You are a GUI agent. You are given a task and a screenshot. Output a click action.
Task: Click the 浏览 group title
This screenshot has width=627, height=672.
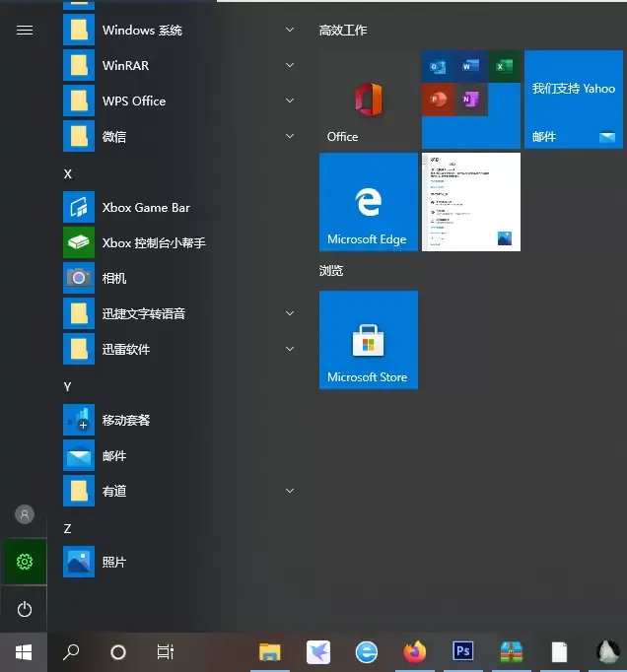[x=331, y=271]
